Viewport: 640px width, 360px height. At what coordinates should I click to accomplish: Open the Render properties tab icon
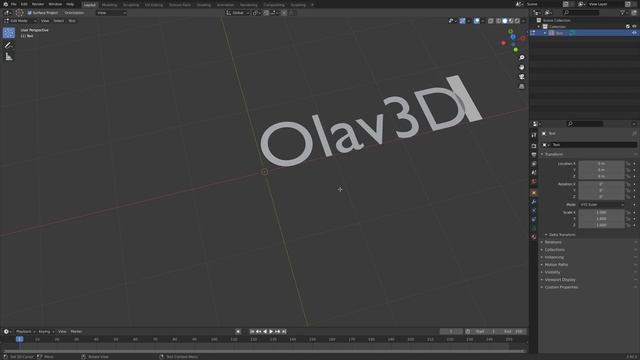click(534, 146)
